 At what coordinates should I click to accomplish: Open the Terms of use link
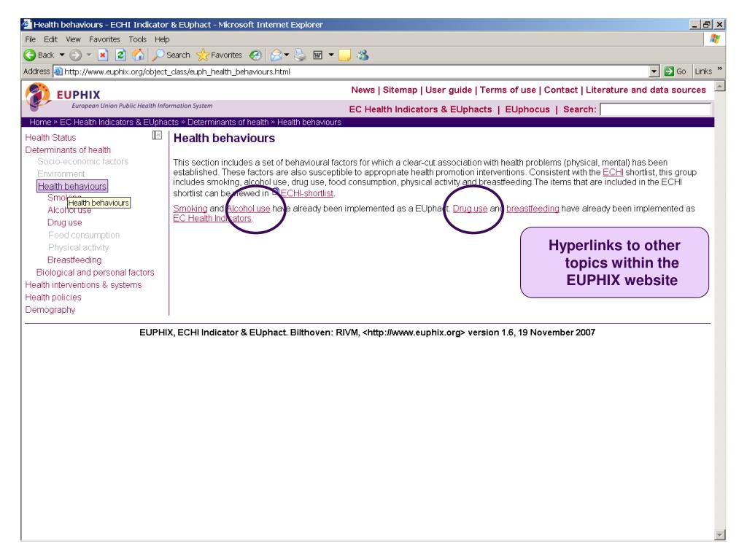click(x=508, y=90)
